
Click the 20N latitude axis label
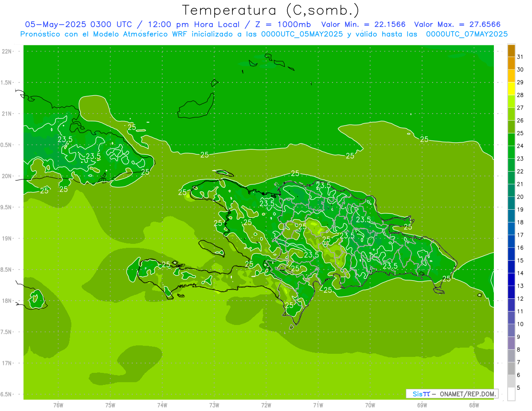7,176
